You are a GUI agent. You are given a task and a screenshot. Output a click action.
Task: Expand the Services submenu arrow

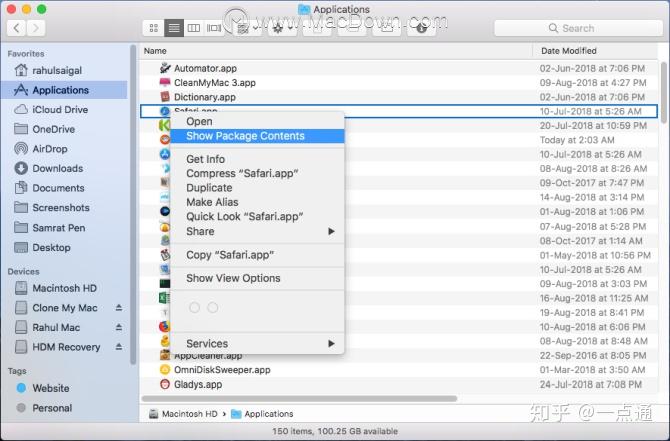click(331, 344)
